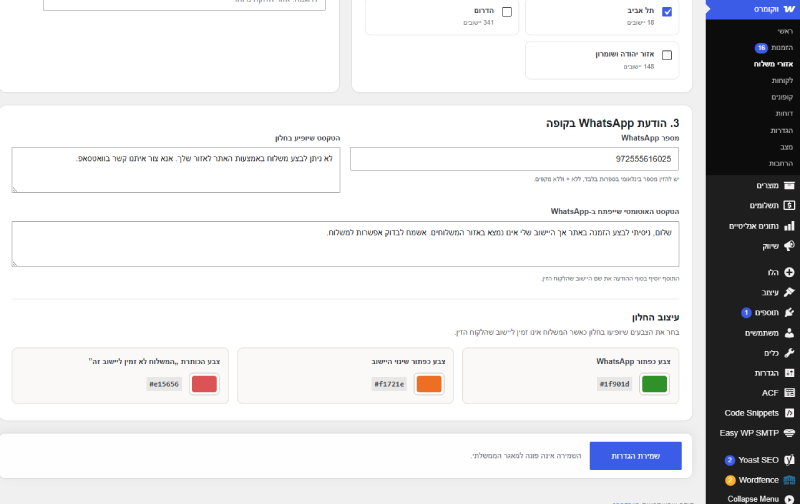The image size is (800, 504).
Task: Click the Code Snippets icon
Action: pos(789,413)
